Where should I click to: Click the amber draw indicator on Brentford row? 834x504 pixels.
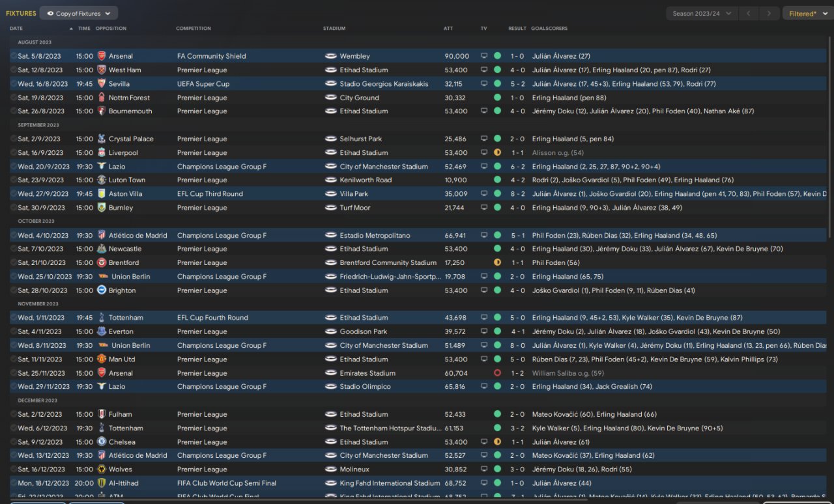click(x=497, y=263)
